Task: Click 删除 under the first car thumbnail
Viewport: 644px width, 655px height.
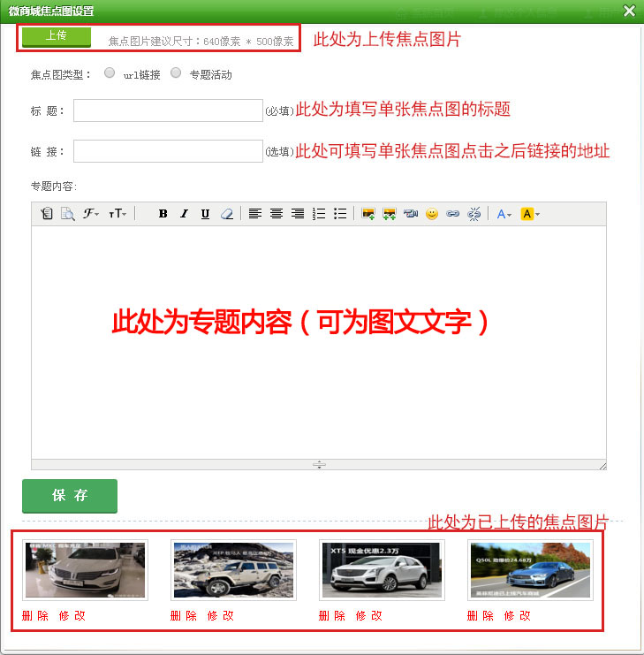Action: click(35, 616)
